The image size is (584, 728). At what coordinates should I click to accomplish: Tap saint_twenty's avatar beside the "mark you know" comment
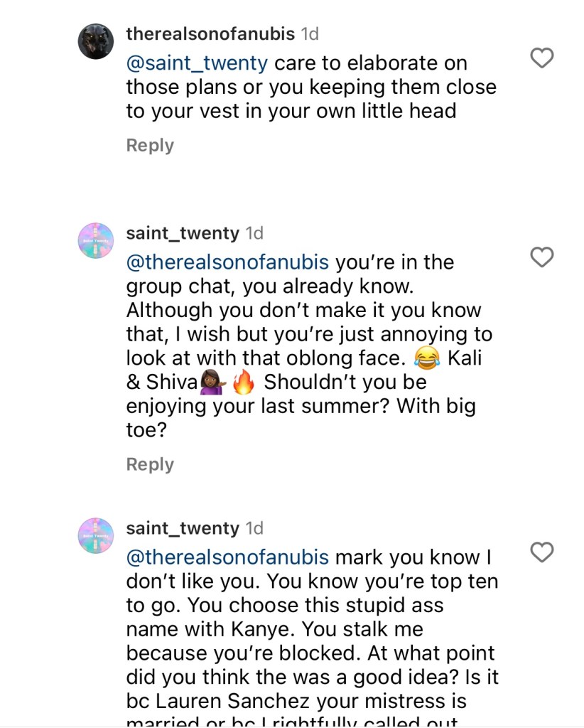pos(96,536)
